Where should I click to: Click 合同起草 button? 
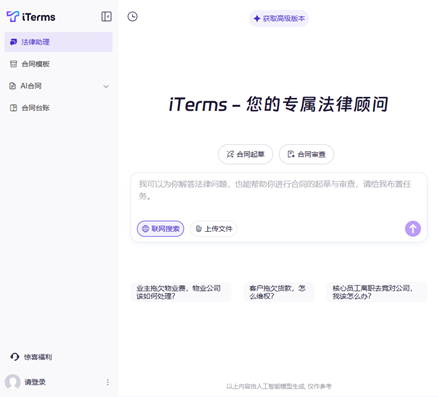coord(245,154)
